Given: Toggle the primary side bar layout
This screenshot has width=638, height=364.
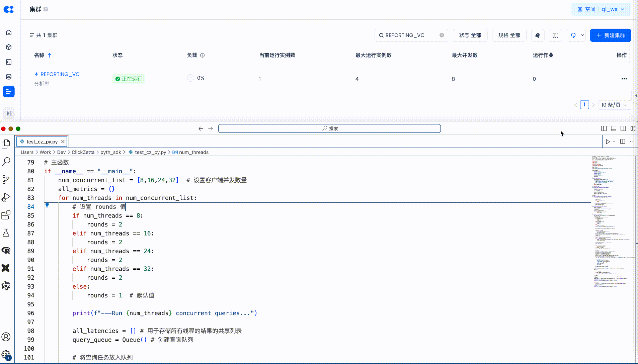Looking at the screenshot, I should [x=604, y=128].
